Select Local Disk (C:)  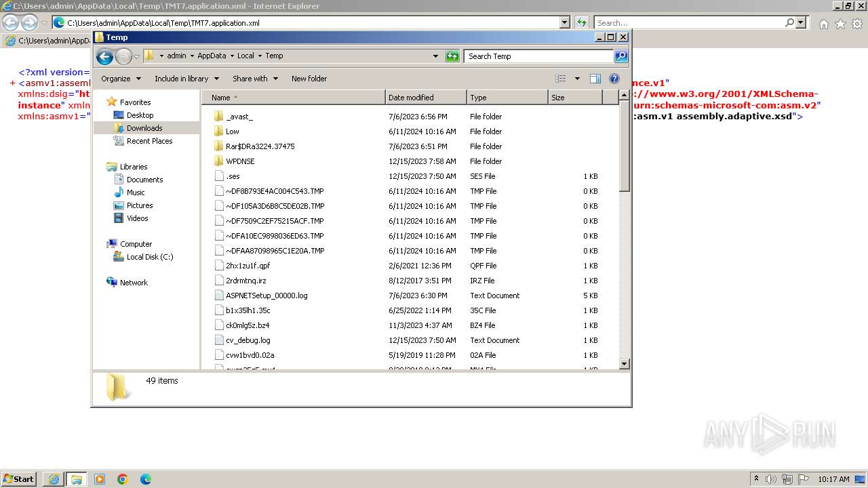[150, 257]
